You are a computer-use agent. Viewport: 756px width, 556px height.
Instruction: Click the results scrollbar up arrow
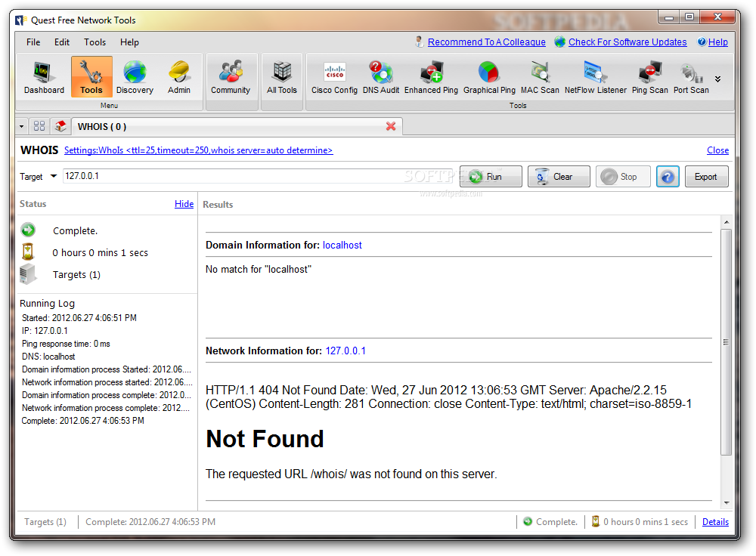(726, 222)
